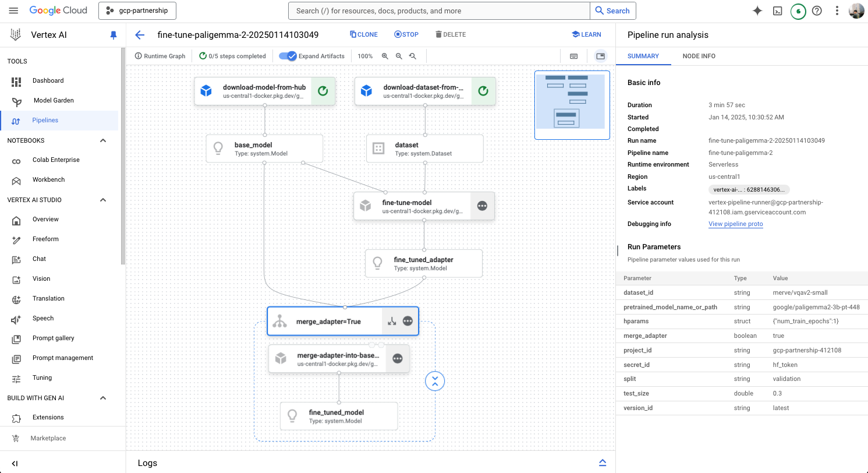Collapse the Notebooks sidebar section
Viewport: 868px width, 473px height.
click(103, 140)
